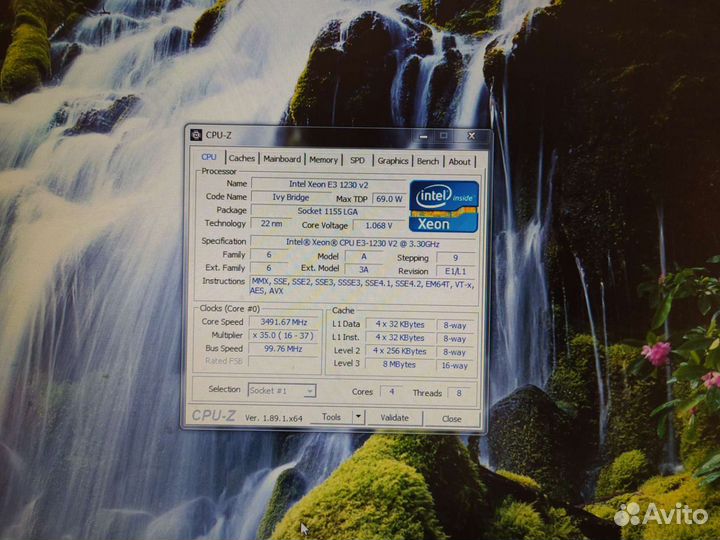
Task: Click the Specification field E3-1230 V2 @ 3.30GHz
Action: pyautogui.click(x=363, y=243)
